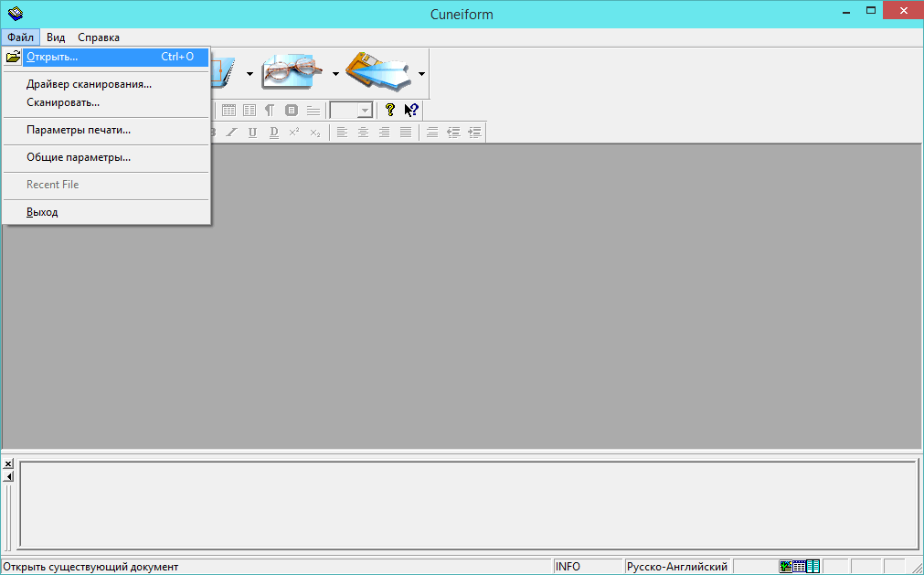
Task: Open Общие параметры... menu entry
Action: click(x=107, y=158)
